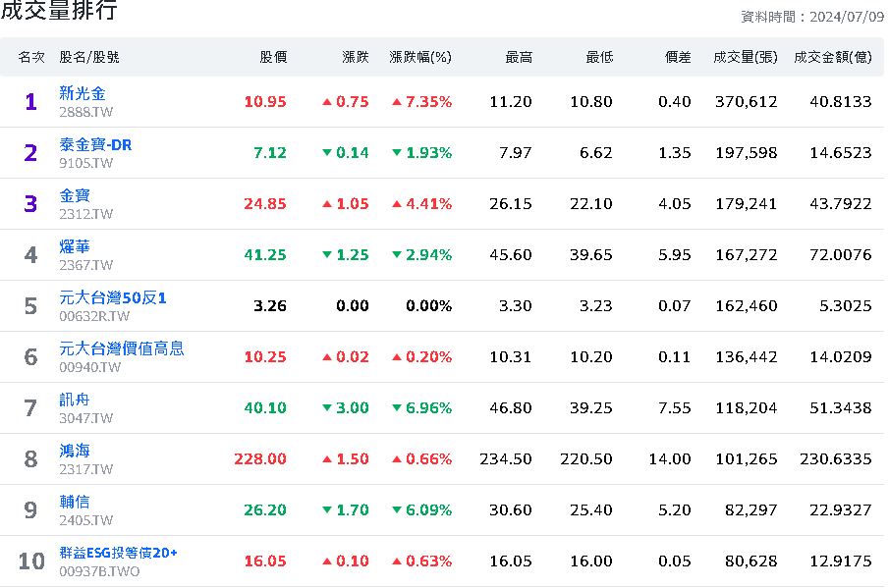Open the 元大台灣價值高息 ETF link

[122, 348]
